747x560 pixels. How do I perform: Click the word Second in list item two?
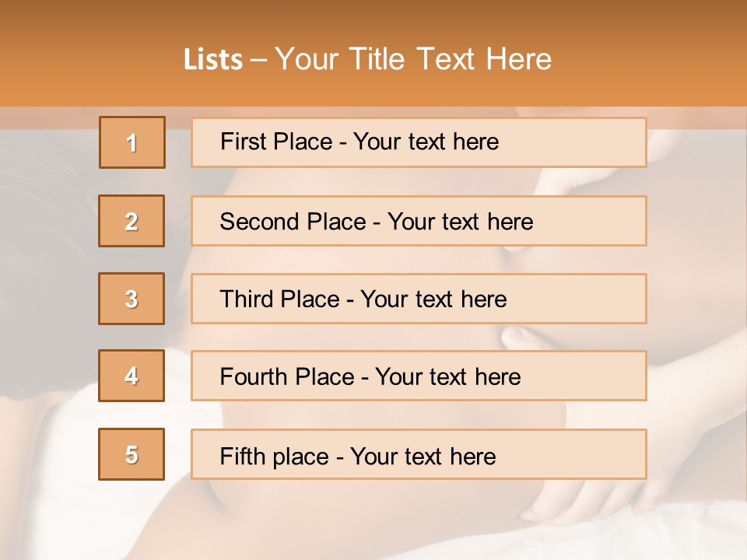pyautogui.click(x=259, y=222)
